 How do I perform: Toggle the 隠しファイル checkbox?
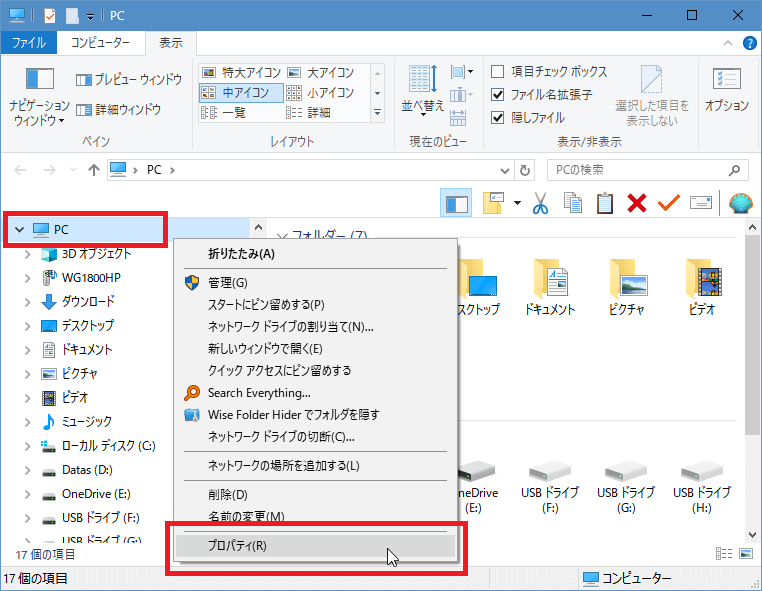coord(498,117)
